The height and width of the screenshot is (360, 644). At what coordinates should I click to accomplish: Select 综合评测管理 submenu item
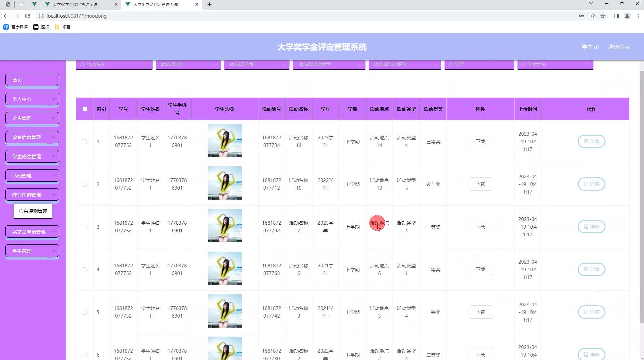click(x=33, y=211)
